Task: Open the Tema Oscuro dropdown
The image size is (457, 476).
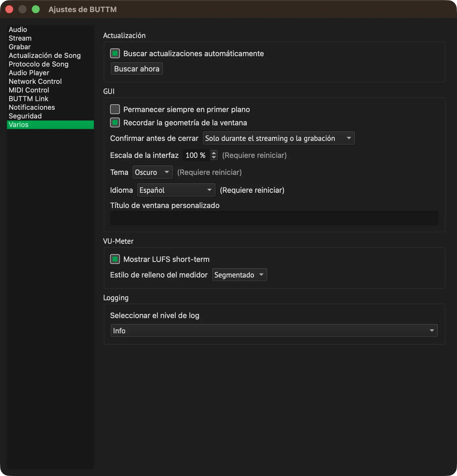Action: point(152,172)
